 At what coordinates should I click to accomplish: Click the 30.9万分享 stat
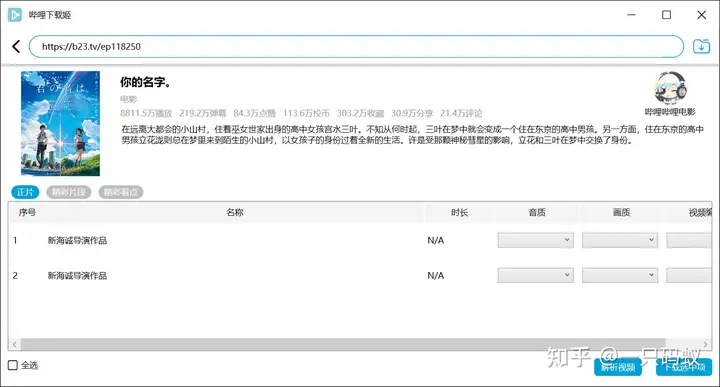[412, 113]
